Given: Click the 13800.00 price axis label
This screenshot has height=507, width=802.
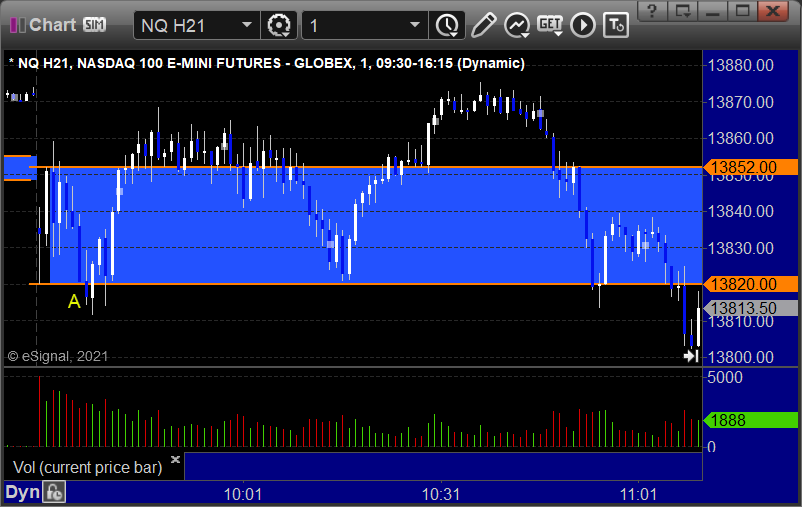Looking at the screenshot, I should [x=740, y=357].
